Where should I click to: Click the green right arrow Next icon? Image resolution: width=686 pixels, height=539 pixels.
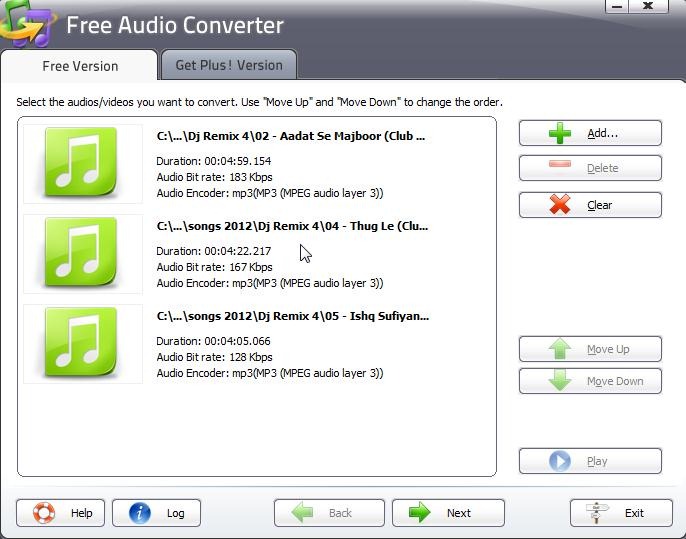click(x=420, y=512)
